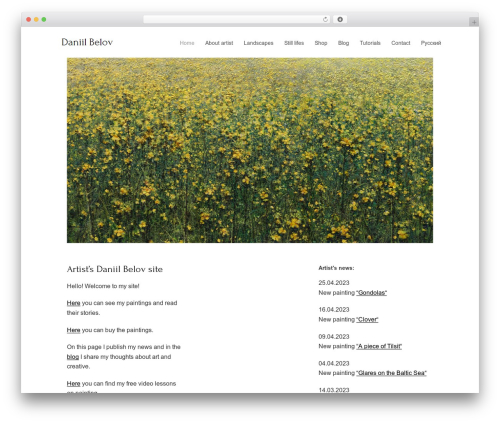Open the "Clover" painting link
Screen dimensions: 500x423
[367, 319]
